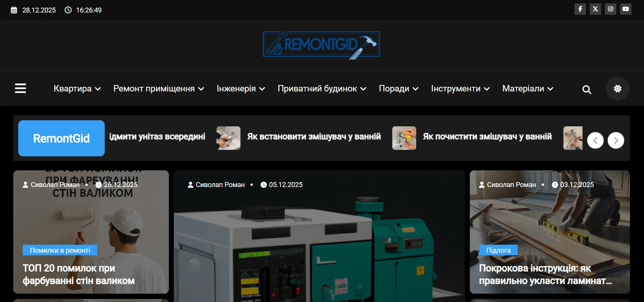Open the Instagram social icon
644x302 pixels.
(610, 9)
